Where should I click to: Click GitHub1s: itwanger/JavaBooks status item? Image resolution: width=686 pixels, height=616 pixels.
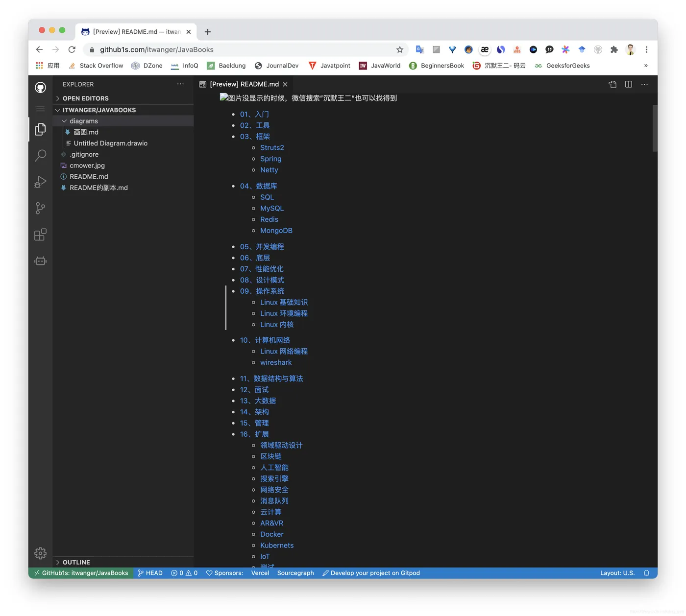81,573
